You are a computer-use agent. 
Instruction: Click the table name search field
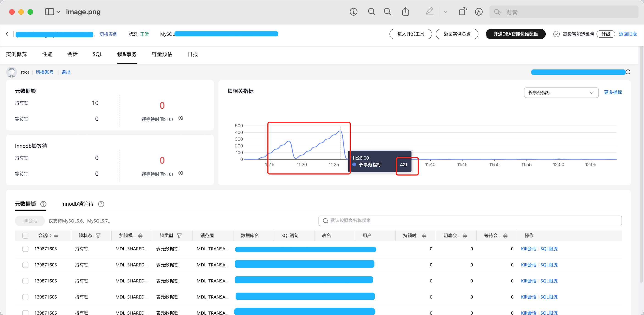470,221
